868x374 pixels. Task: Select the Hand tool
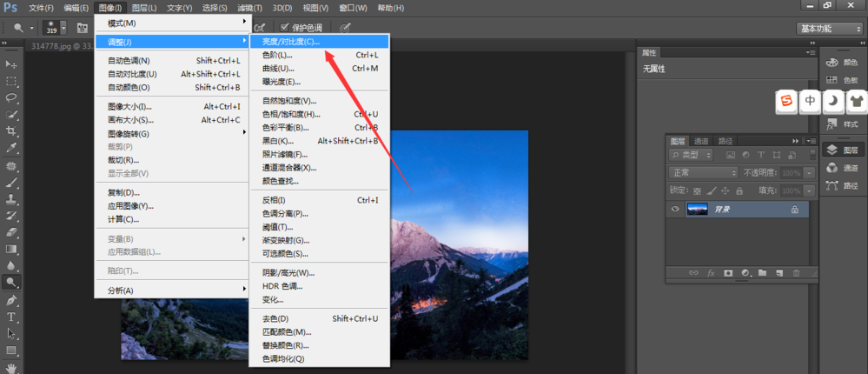[11, 368]
